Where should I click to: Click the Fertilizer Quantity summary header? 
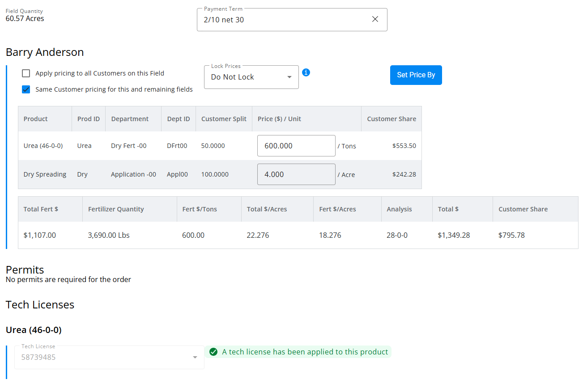click(x=116, y=209)
